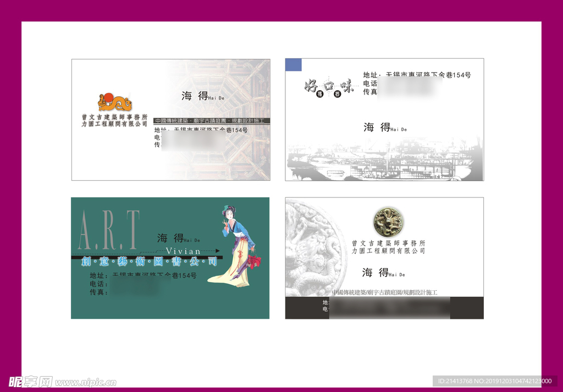Open www.nipic.com link in watermark
The height and width of the screenshot is (392, 563).
point(86,382)
